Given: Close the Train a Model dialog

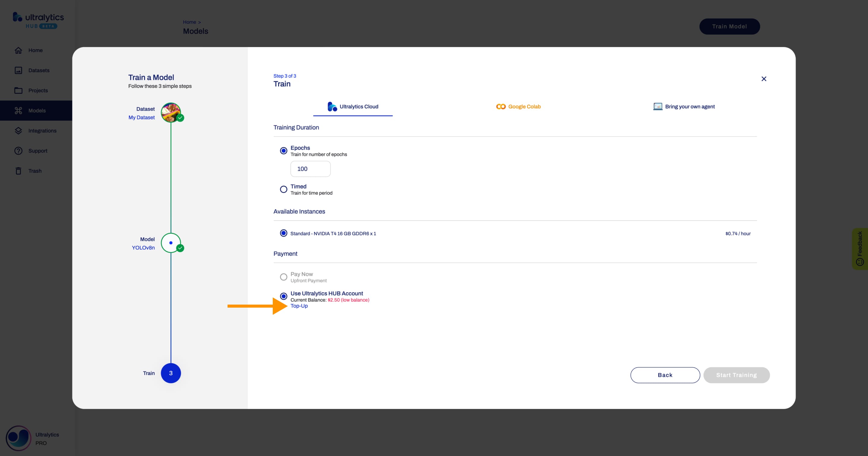Looking at the screenshot, I should pyautogui.click(x=763, y=79).
